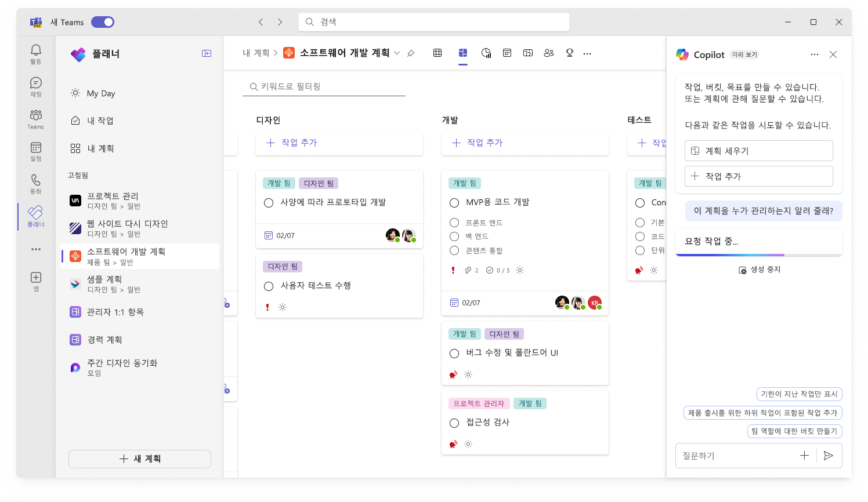This screenshot has height=502, width=868.
Task: Open Goals trophy icon
Action: click(570, 53)
